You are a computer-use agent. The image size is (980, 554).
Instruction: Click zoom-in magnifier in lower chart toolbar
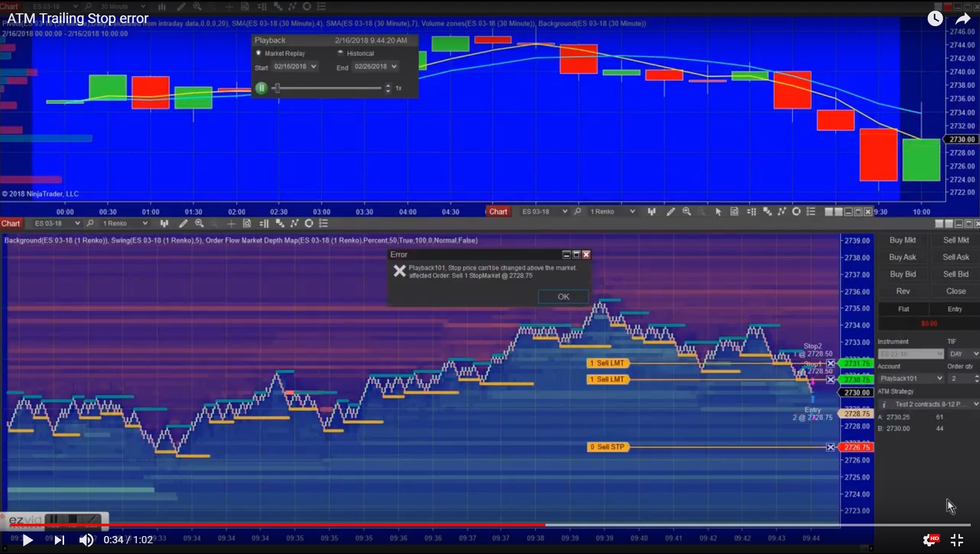click(x=200, y=224)
